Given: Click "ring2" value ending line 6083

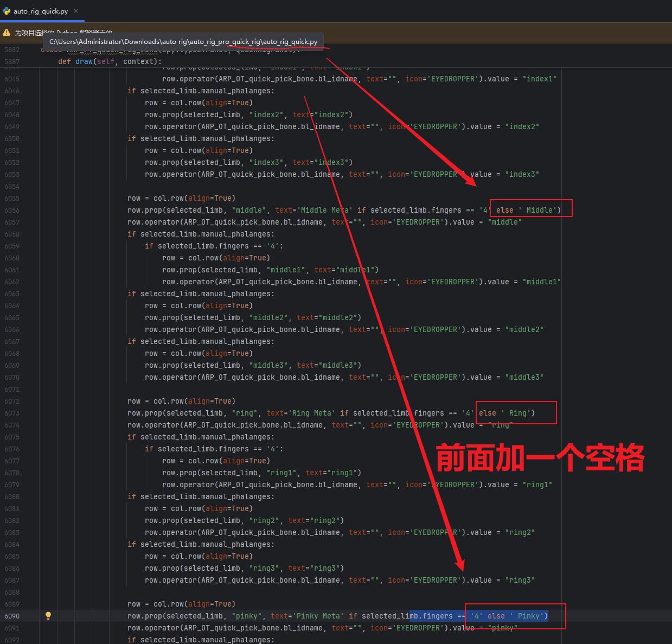Looking at the screenshot, I should (520, 532).
